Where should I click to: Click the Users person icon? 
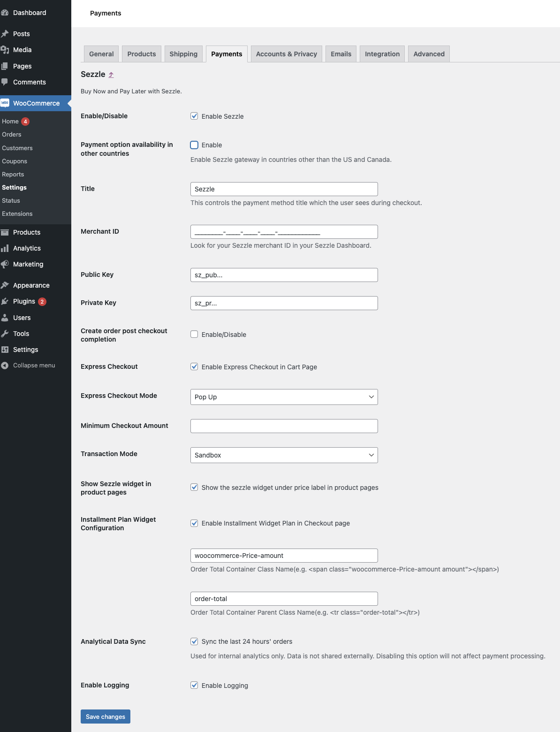pos(5,318)
